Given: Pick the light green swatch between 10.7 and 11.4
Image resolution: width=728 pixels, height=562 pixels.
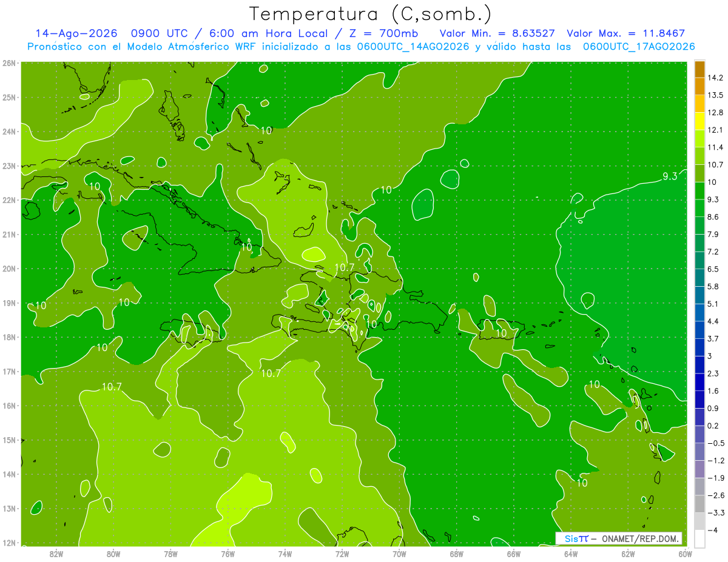Looking at the screenshot, I should tap(699, 156).
